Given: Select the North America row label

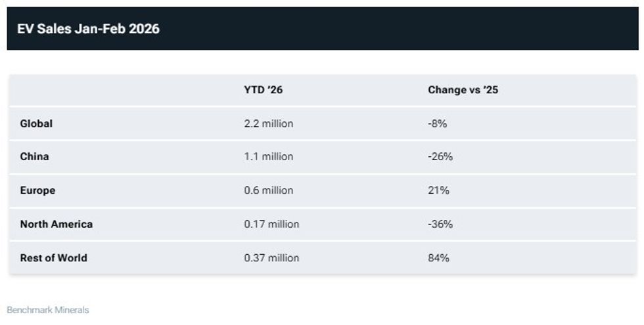Looking at the screenshot, I should click(x=57, y=224).
